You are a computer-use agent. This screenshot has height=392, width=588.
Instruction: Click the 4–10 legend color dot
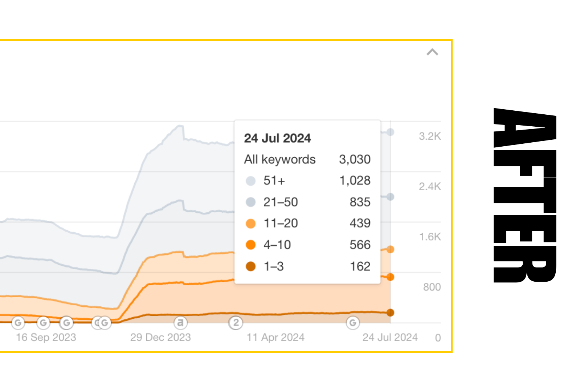pyautogui.click(x=251, y=245)
